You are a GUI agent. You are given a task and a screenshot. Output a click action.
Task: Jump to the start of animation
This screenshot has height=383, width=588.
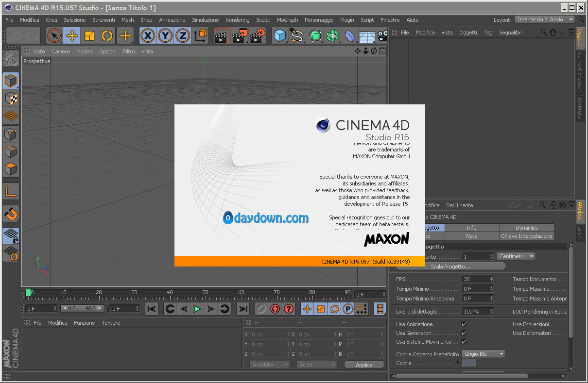(x=152, y=309)
